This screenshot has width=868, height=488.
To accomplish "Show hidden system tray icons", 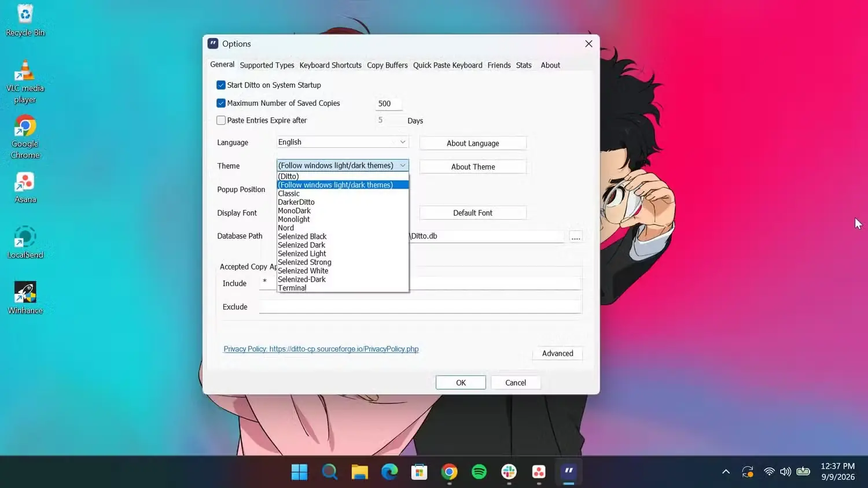I will tap(726, 472).
